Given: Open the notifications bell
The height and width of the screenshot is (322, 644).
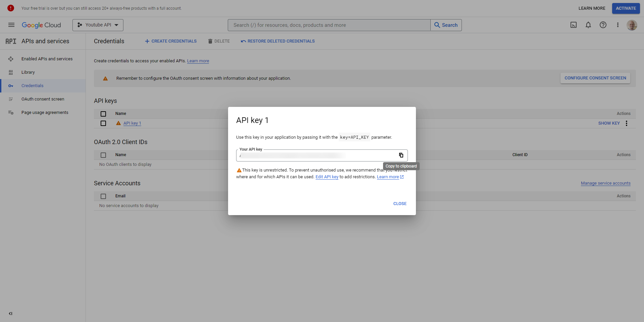Looking at the screenshot, I should coord(588,25).
